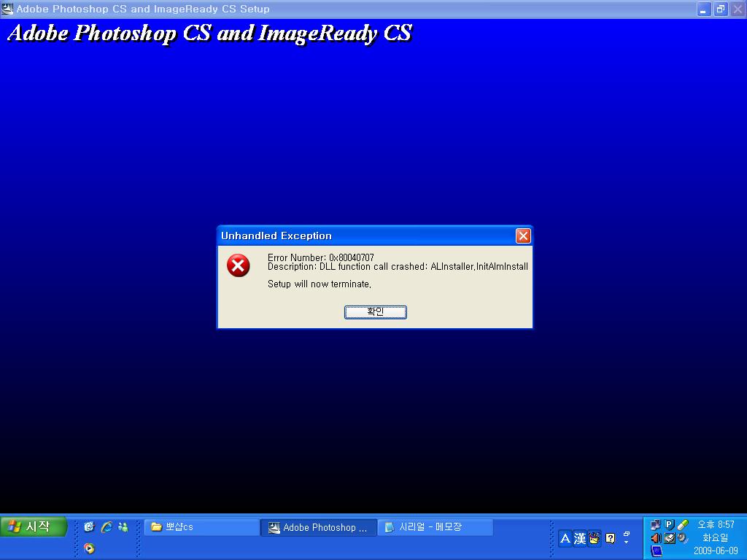This screenshot has height=560, width=747.
Task: Switch to the 시리얼 - 메모장 taskbar button
Action: click(436, 527)
